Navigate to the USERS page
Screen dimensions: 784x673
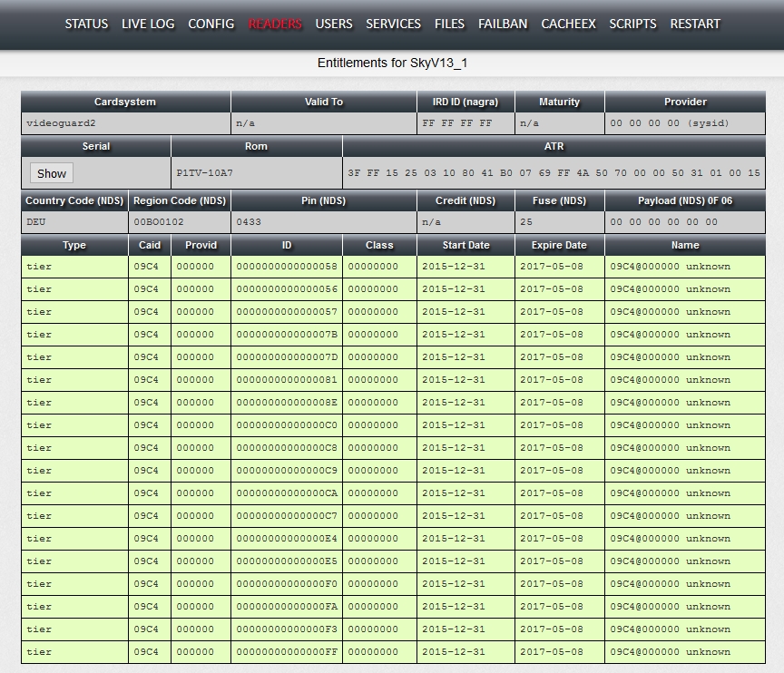coord(334,24)
